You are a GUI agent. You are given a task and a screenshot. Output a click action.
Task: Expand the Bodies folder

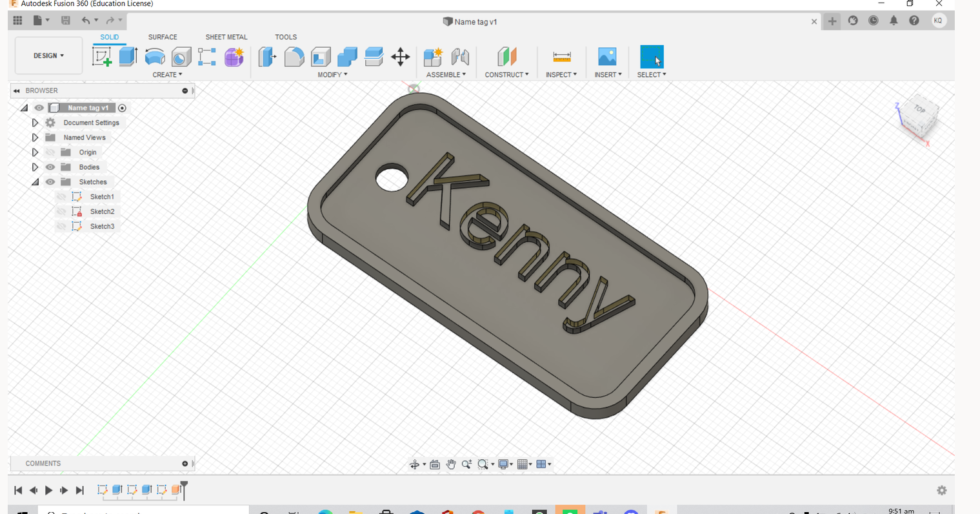point(35,167)
